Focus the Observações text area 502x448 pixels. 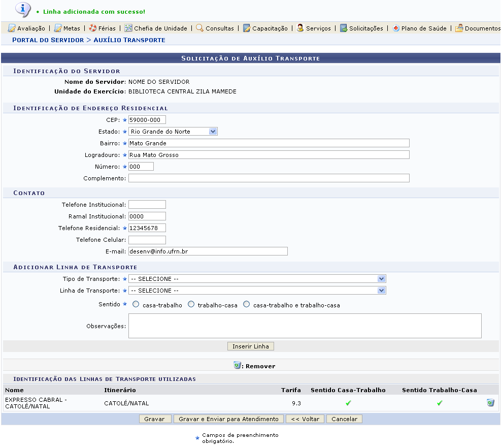point(305,326)
